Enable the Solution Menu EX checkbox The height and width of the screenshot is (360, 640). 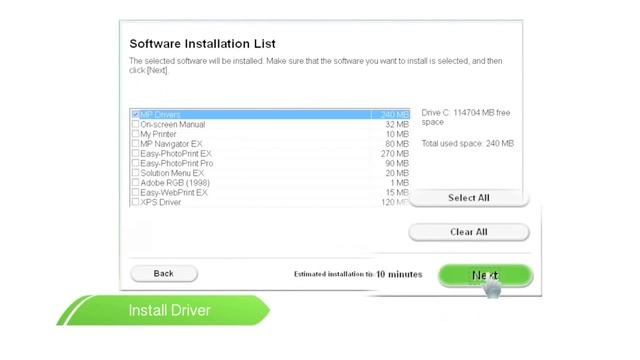coord(136,173)
